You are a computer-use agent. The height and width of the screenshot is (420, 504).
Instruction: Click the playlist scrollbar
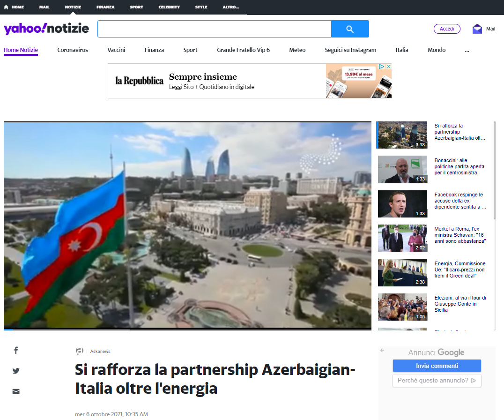(494, 171)
